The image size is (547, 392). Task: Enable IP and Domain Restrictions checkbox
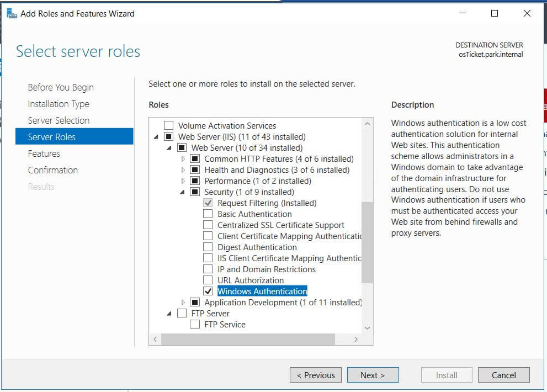click(x=208, y=269)
